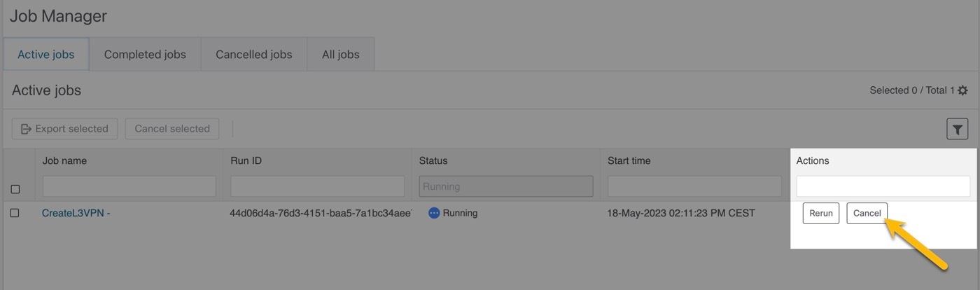Open the Completed jobs tab

coord(145,55)
